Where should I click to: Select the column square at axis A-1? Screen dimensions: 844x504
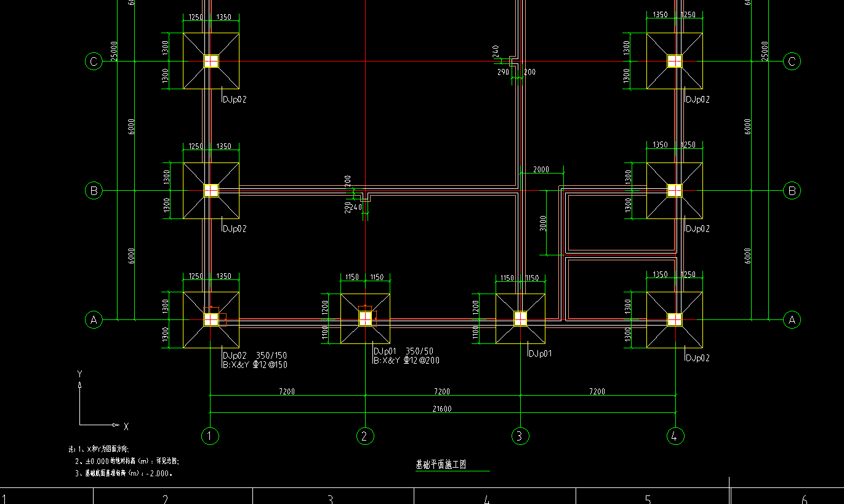pyautogui.click(x=211, y=319)
